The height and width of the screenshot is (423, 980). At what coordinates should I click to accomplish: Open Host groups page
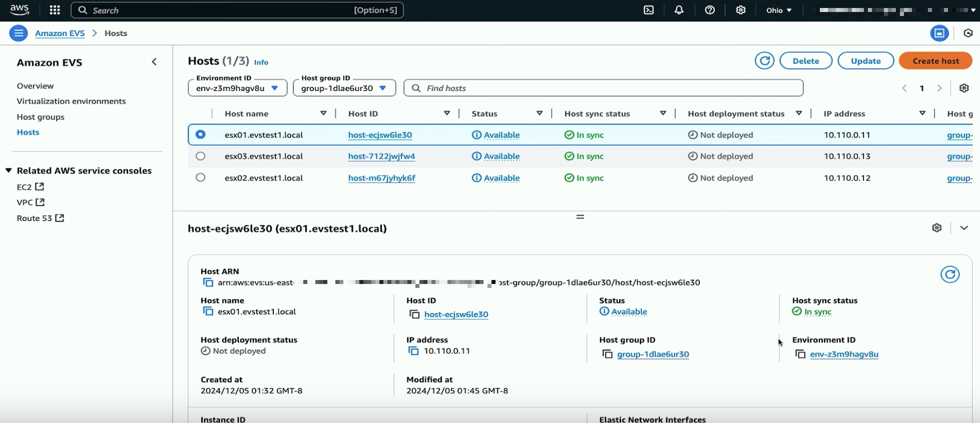tap(41, 117)
